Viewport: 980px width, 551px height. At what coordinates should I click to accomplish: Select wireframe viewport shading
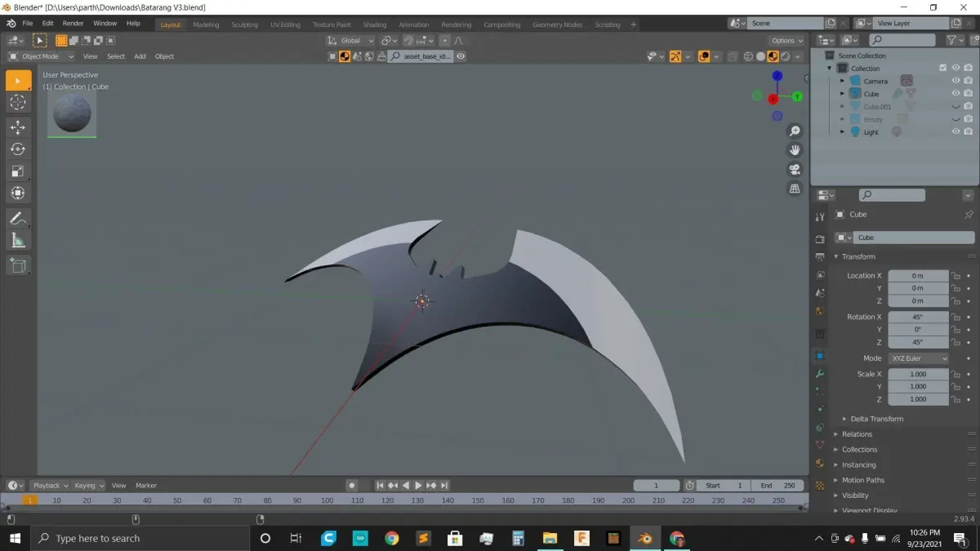(748, 56)
